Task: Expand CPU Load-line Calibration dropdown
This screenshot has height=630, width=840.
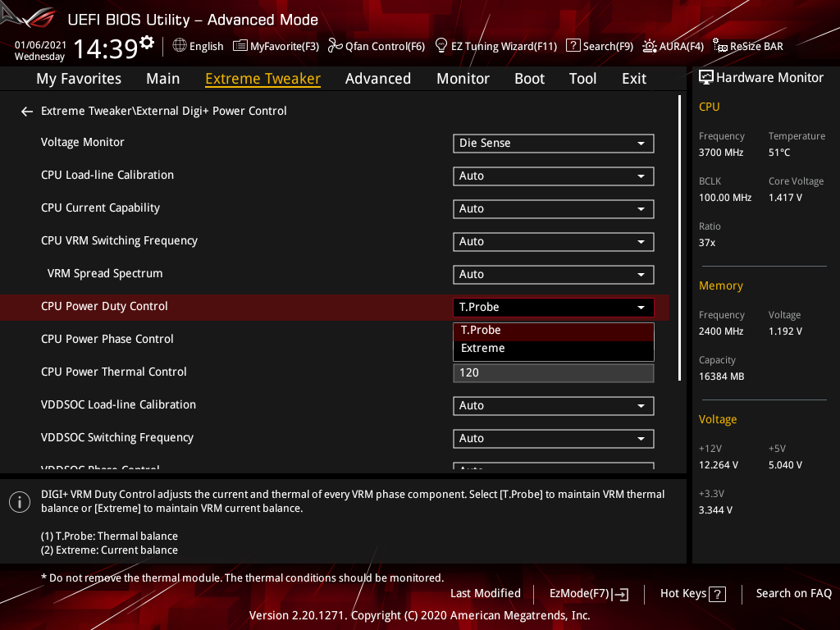Action: 554,176
